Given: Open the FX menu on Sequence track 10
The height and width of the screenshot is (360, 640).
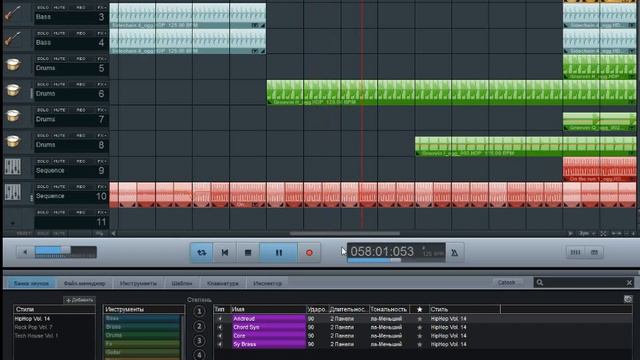Looking at the screenshot, I should 102,187.
